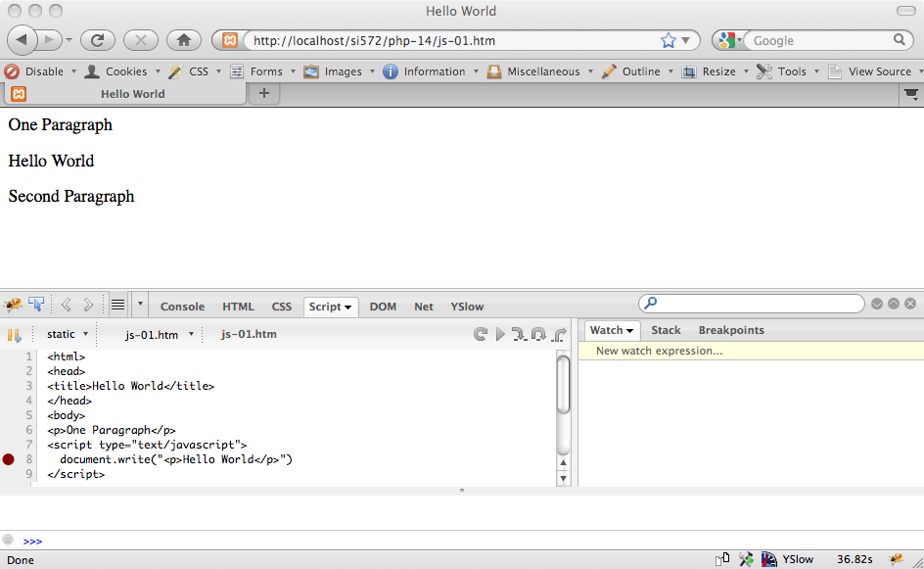Open the Google search engine selector
The height and width of the screenshot is (569, 924).
click(730, 40)
